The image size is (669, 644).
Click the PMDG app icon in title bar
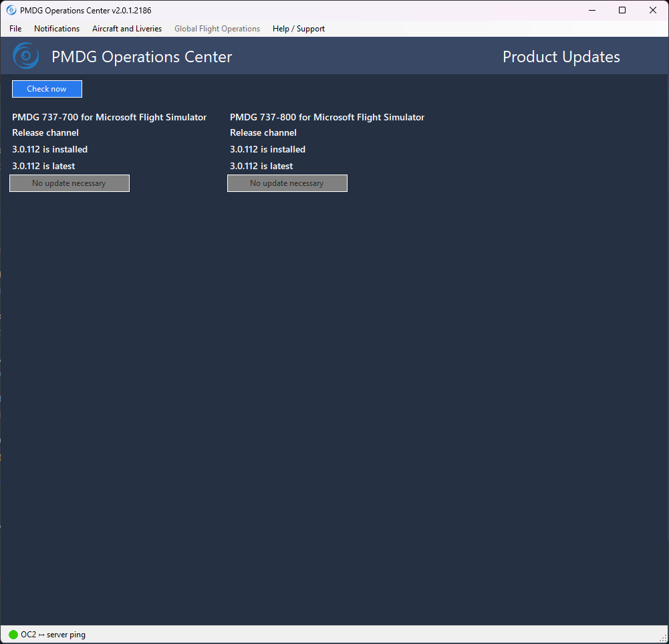pos(11,10)
